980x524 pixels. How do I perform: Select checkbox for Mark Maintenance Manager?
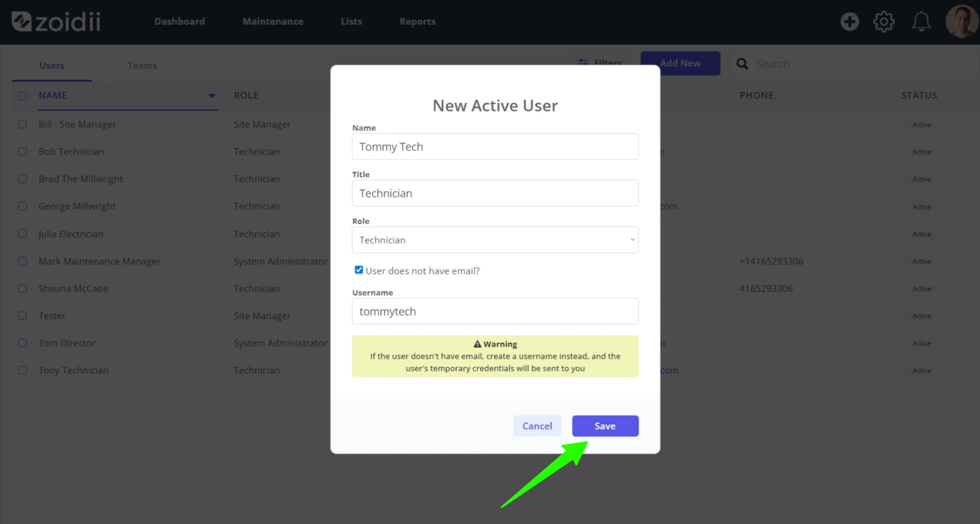(x=22, y=261)
